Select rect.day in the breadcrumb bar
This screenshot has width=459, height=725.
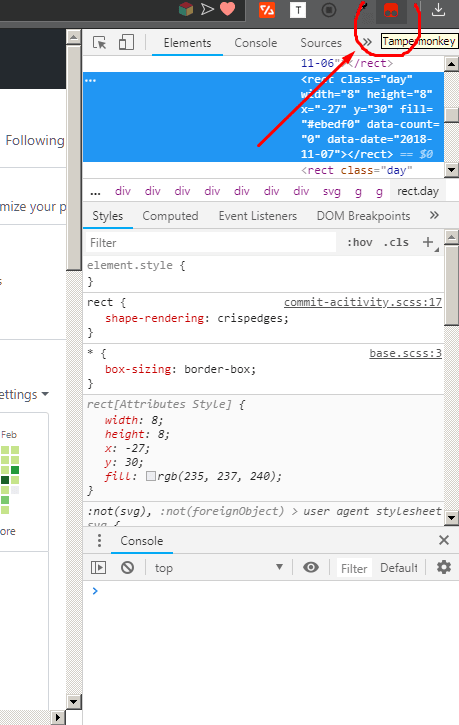418,191
